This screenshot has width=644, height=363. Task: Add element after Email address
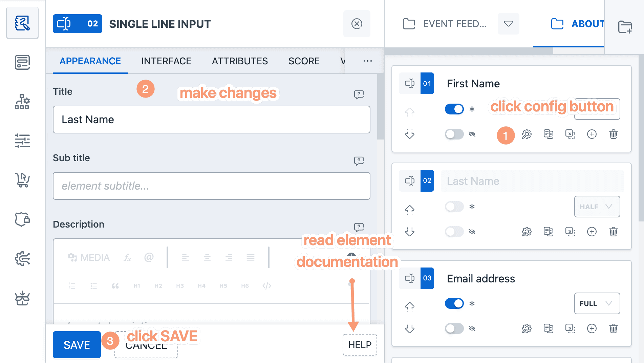pyautogui.click(x=592, y=328)
